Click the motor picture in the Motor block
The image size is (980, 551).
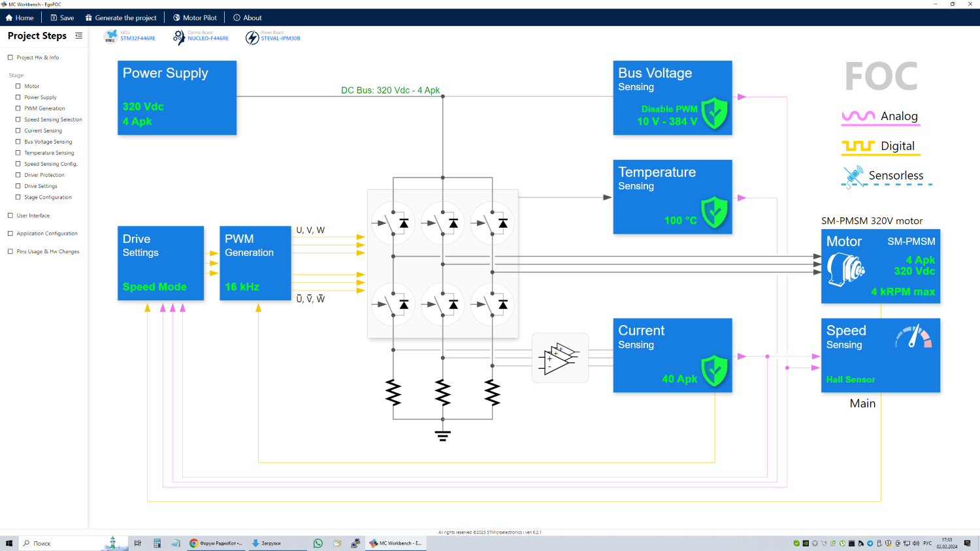845,269
